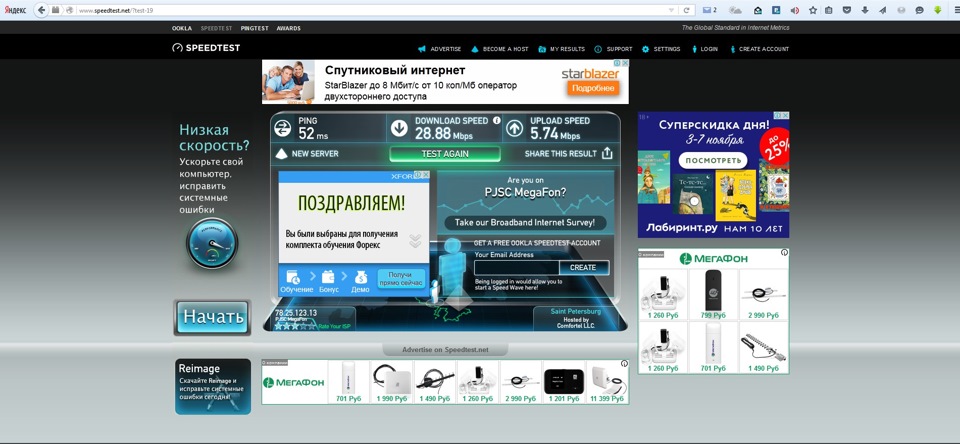Reload the page with the refresh icon
Screen dimensions: 960x444
pyautogui.click(x=686, y=10)
